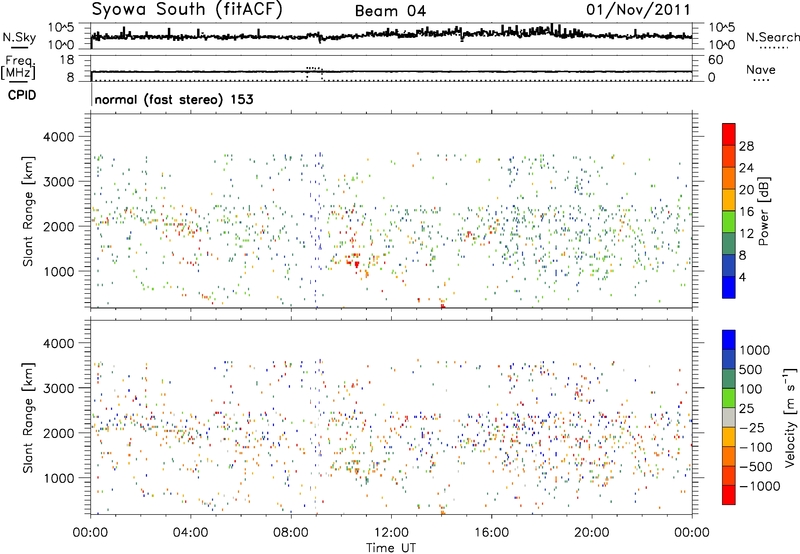Click the "Velocity [m s⁻¹]" colorbar title
Viewport: 800px width, 554px height.
[x=790, y=417]
